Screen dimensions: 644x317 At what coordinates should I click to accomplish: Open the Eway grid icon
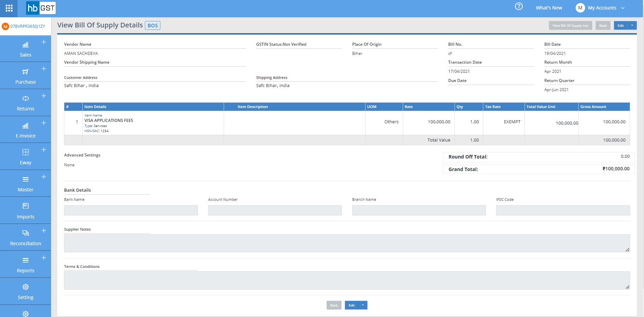click(x=25, y=152)
